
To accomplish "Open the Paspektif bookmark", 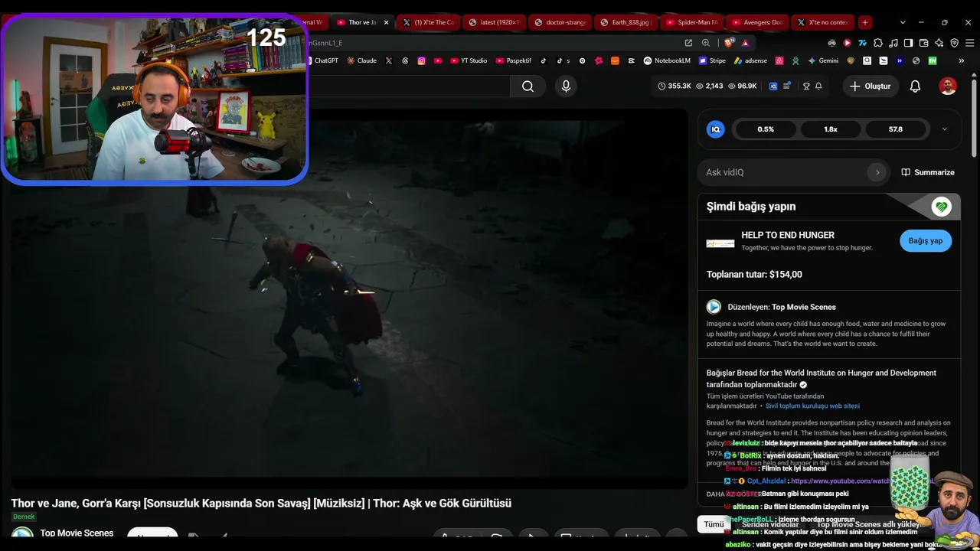I will [x=514, y=60].
